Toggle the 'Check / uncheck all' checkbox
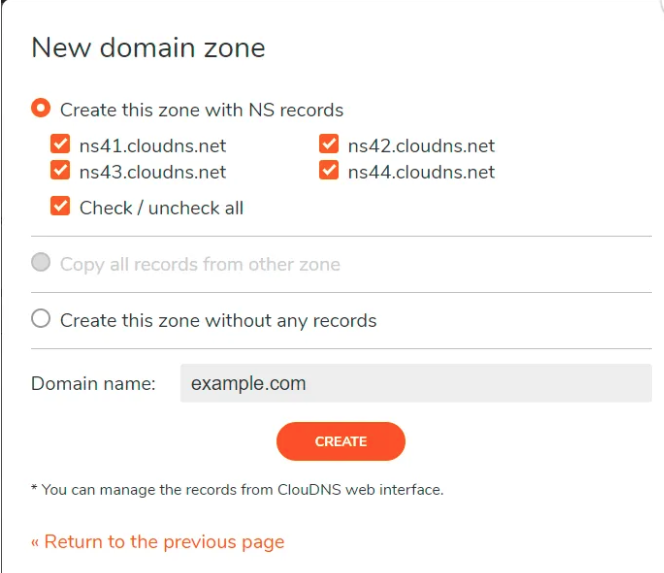The image size is (664, 573). [61, 207]
